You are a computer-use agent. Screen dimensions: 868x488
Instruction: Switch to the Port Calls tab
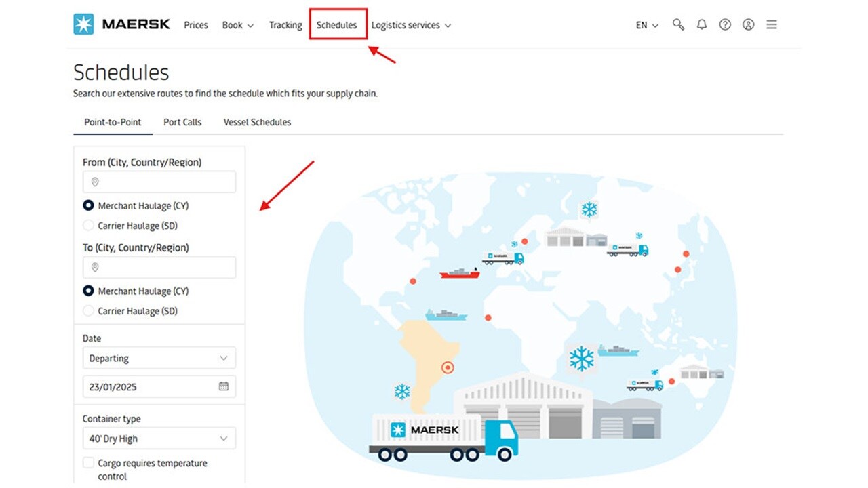coord(182,122)
